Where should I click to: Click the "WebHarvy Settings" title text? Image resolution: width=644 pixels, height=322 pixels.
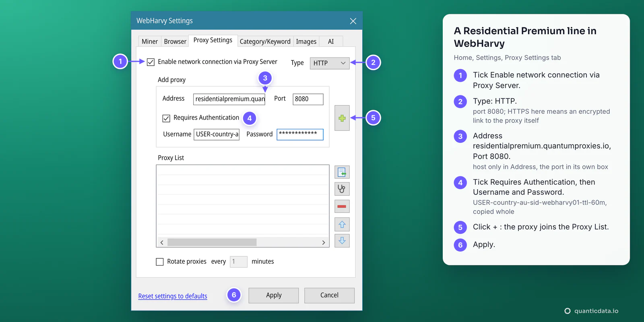coord(165,21)
